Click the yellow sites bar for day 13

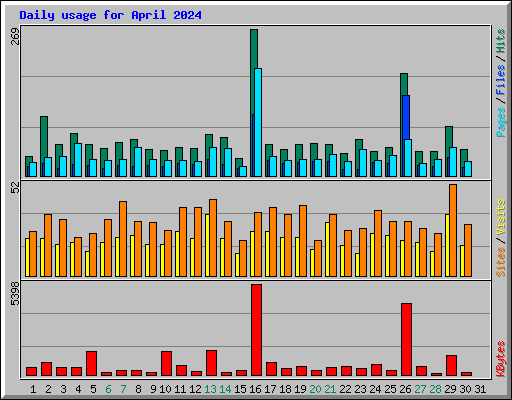coord(207,245)
